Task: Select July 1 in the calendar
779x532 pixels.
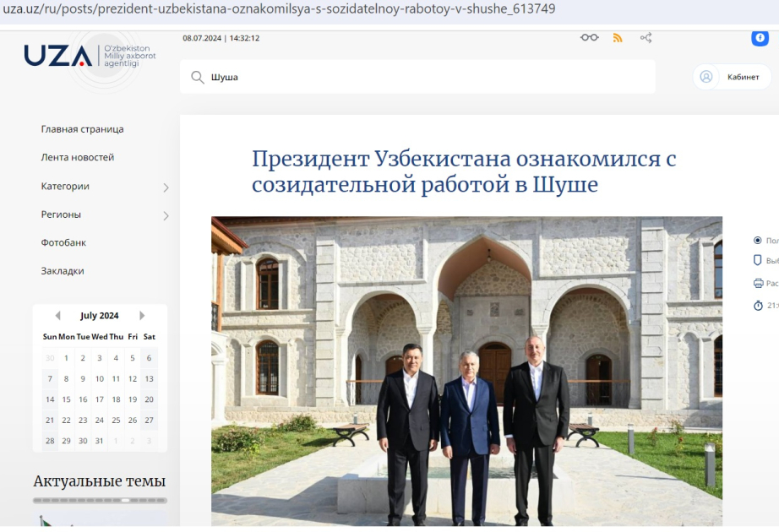Action: 66,358
